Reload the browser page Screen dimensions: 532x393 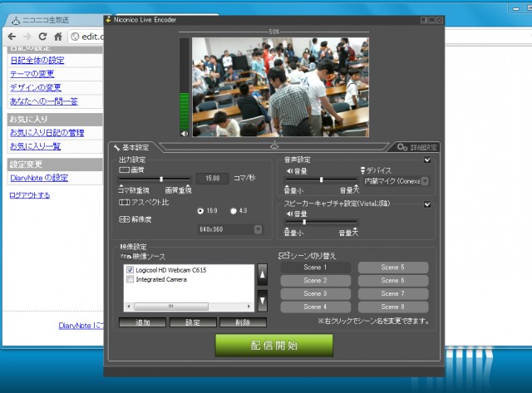pyautogui.click(x=42, y=37)
